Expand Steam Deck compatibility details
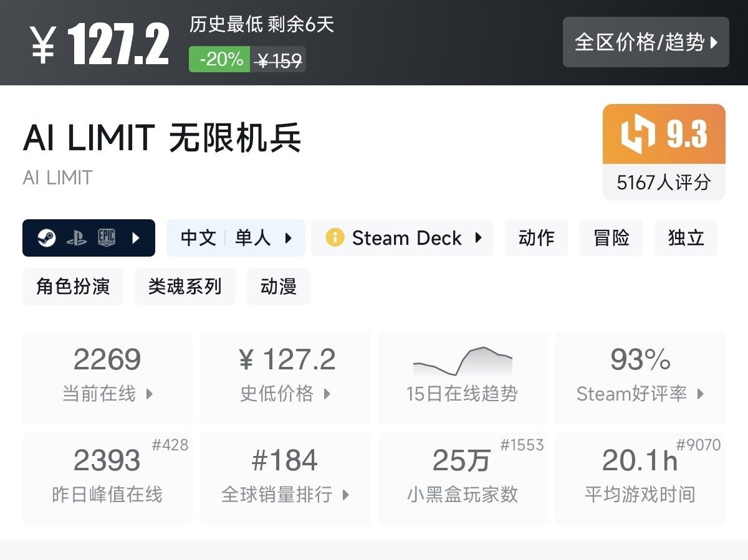 478,238
